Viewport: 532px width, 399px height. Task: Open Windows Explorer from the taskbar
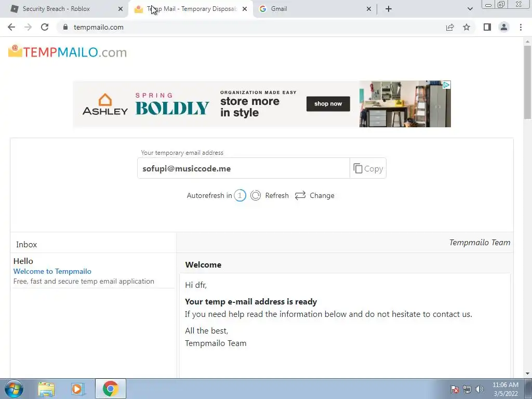46,389
